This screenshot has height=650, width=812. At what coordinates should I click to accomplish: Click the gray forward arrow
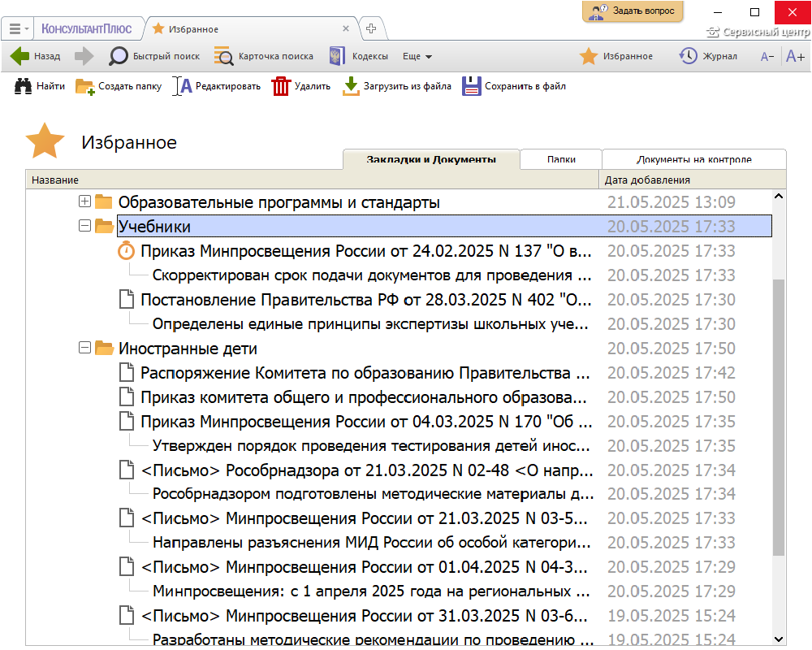84,56
